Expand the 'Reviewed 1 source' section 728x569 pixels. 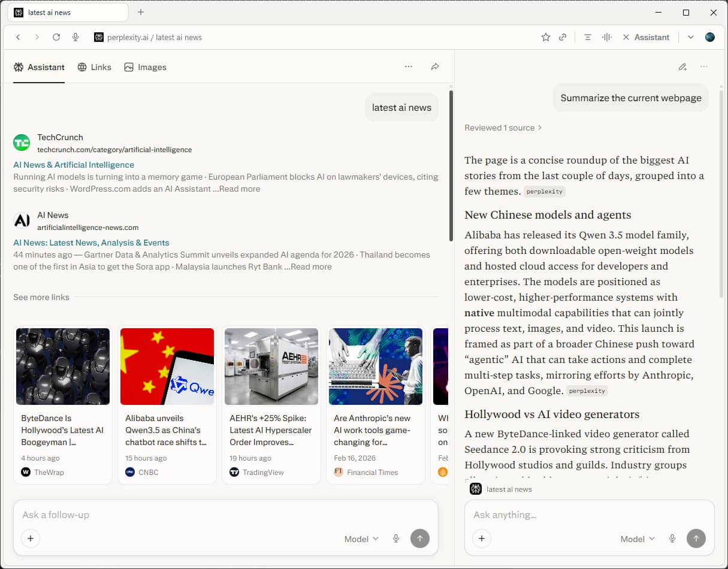pyautogui.click(x=503, y=128)
